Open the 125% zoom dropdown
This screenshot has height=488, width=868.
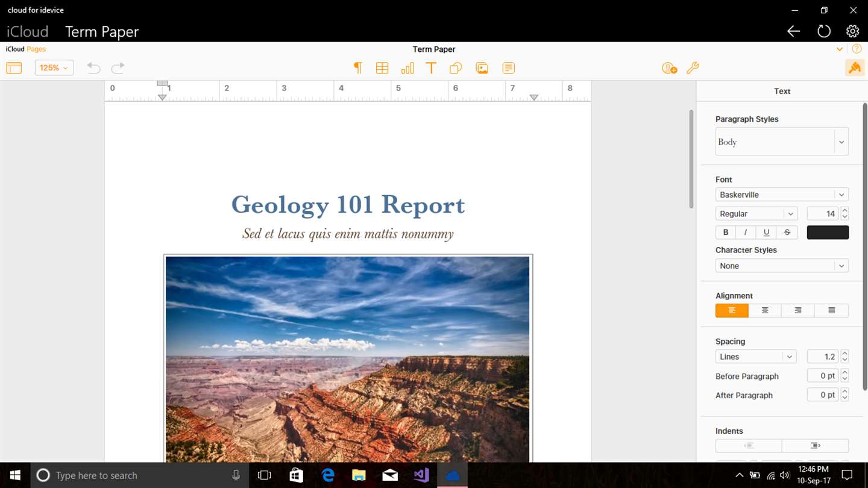click(x=54, y=68)
